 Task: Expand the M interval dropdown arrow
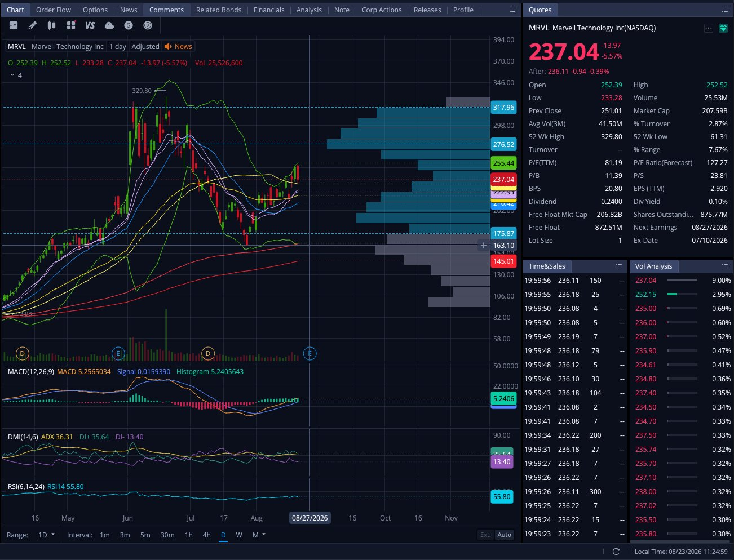[263, 534]
